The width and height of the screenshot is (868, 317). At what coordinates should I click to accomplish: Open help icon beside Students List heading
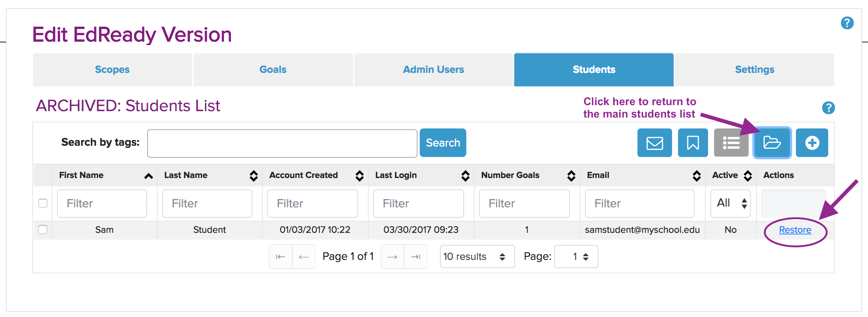tap(829, 108)
